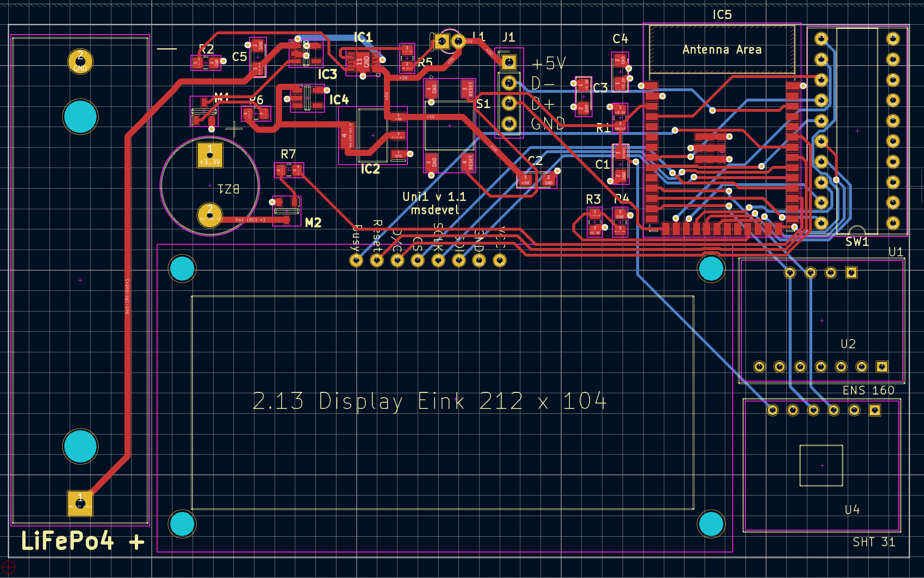Select the IC2 reference designator

(x=370, y=169)
